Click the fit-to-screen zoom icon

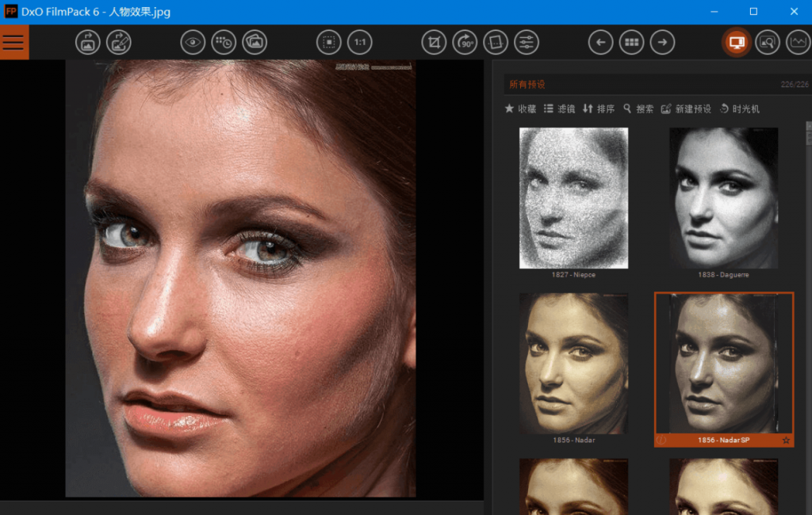click(x=329, y=42)
